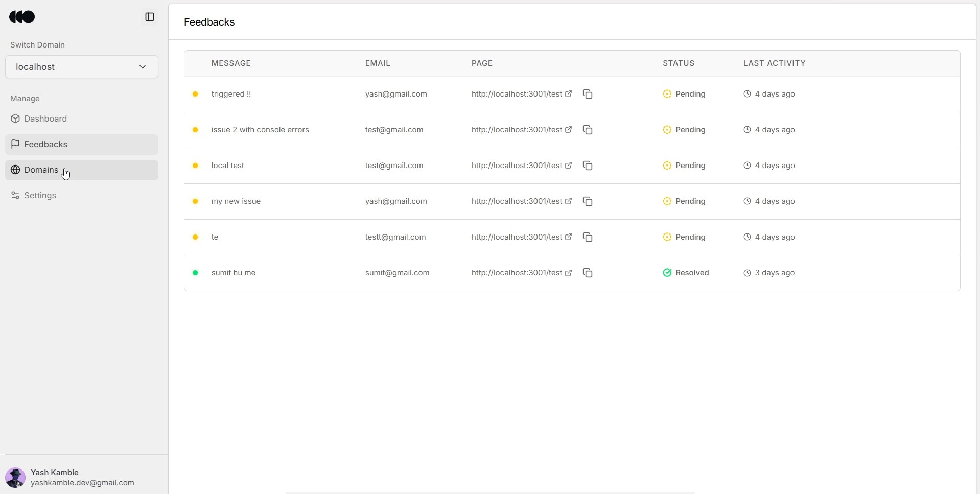Click the app logo at top left

(x=22, y=17)
